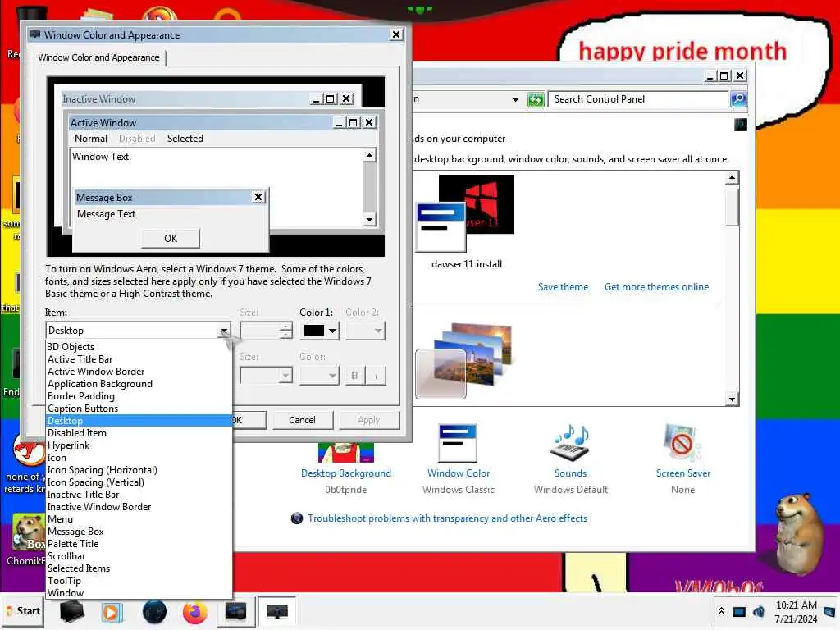
Task: Choose Disabled Item list entry
Action: pos(139,433)
